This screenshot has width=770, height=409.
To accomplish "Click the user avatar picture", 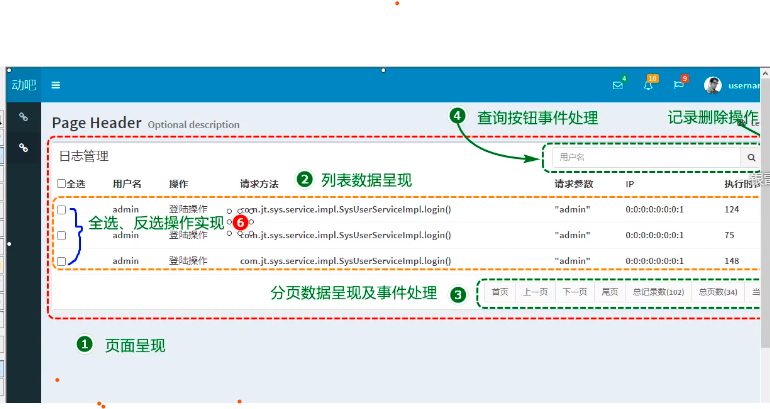I will coord(712,85).
